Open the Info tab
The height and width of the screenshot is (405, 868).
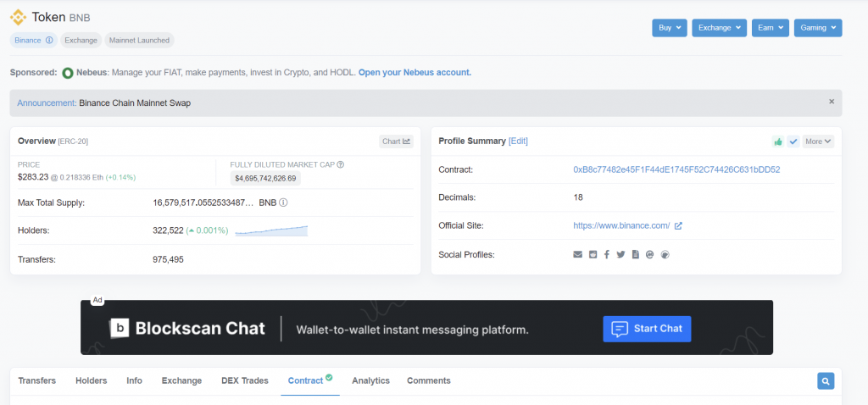(134, 380)
